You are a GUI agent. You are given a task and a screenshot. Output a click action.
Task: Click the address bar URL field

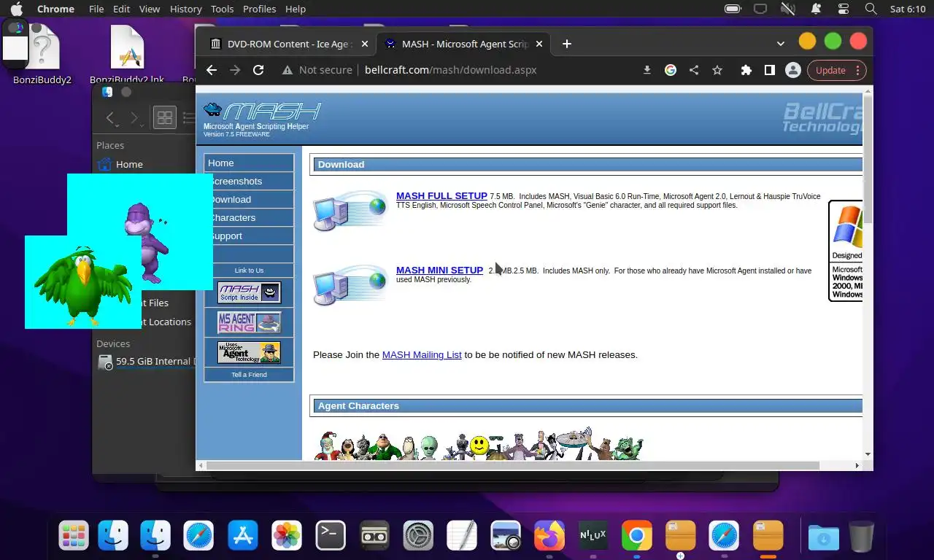450,70
